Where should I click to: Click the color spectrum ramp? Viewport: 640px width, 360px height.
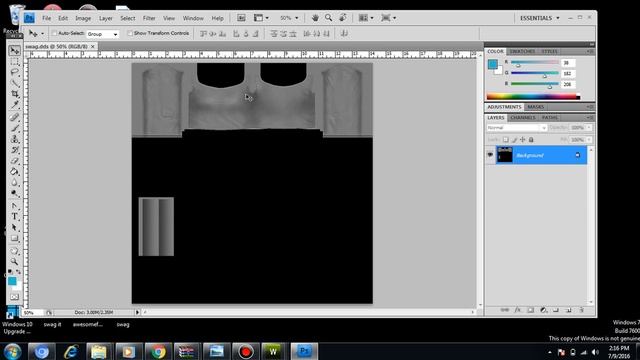[533, 97]
